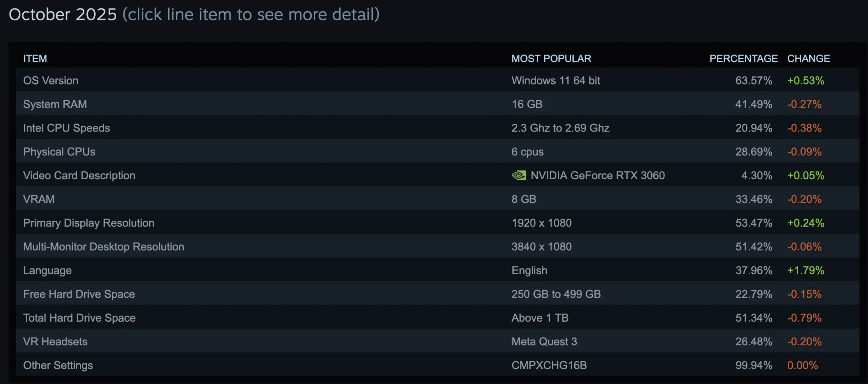Open Video Card Description details
Viewport: 868px width, 384px height.
(x=79, y=175)
